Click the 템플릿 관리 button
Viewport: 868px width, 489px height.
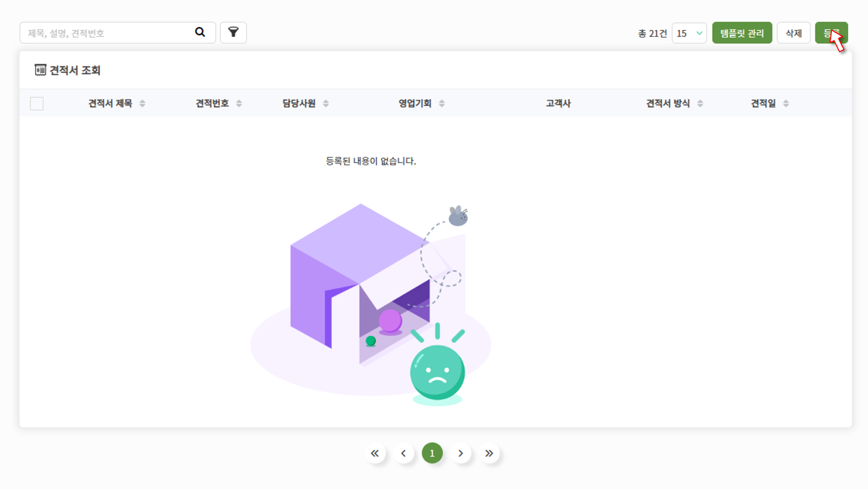[x=742, y=33]
